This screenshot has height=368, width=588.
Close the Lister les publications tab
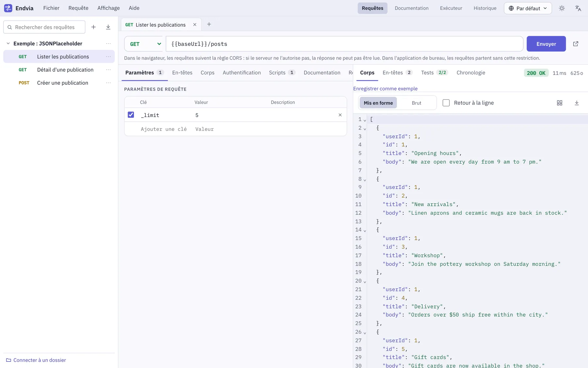click(195, 25)
